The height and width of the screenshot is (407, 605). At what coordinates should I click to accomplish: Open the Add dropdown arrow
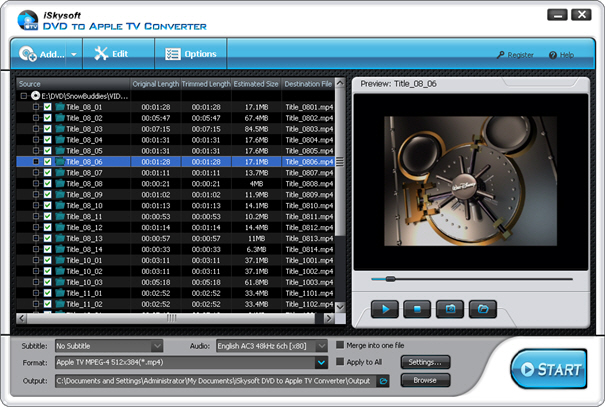click(74, 54)
